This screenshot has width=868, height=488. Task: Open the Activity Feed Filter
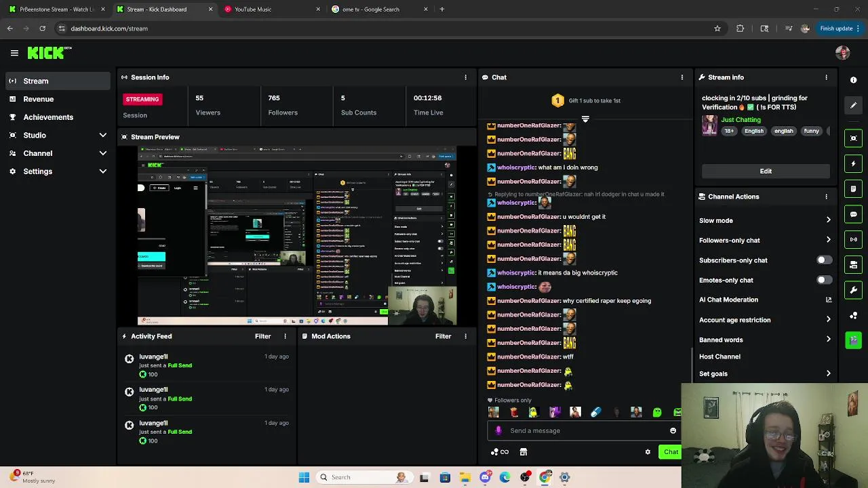coord(262,336)
